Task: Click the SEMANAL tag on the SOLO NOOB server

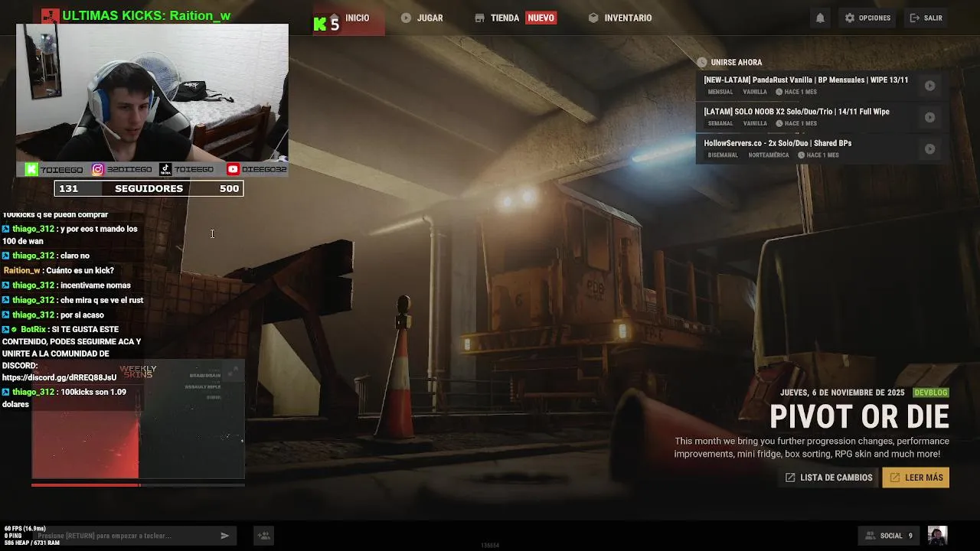Action: pyautogui.click(x=720, y=123)
